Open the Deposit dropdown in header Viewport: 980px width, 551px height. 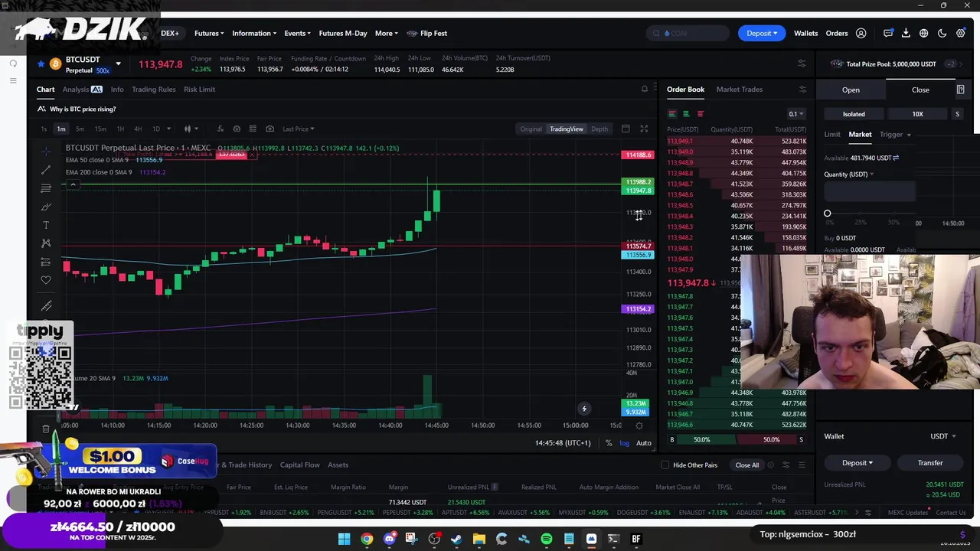(762, 34)
